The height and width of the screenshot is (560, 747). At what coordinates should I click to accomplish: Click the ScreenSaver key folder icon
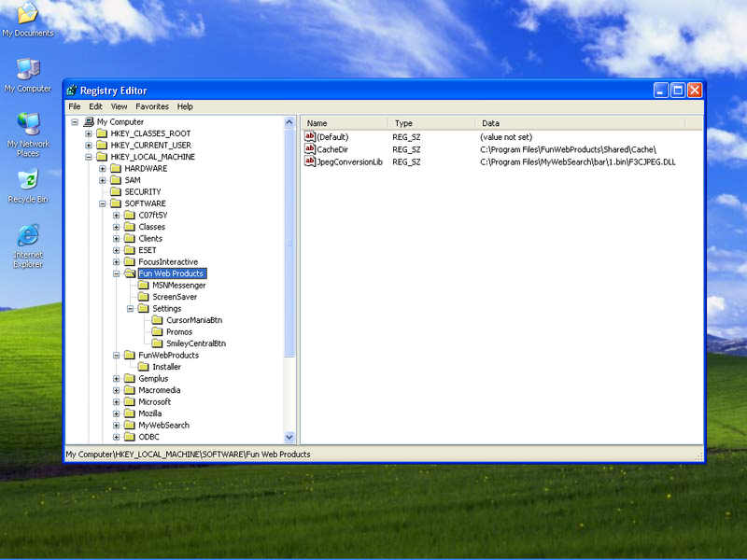(144, 297)
